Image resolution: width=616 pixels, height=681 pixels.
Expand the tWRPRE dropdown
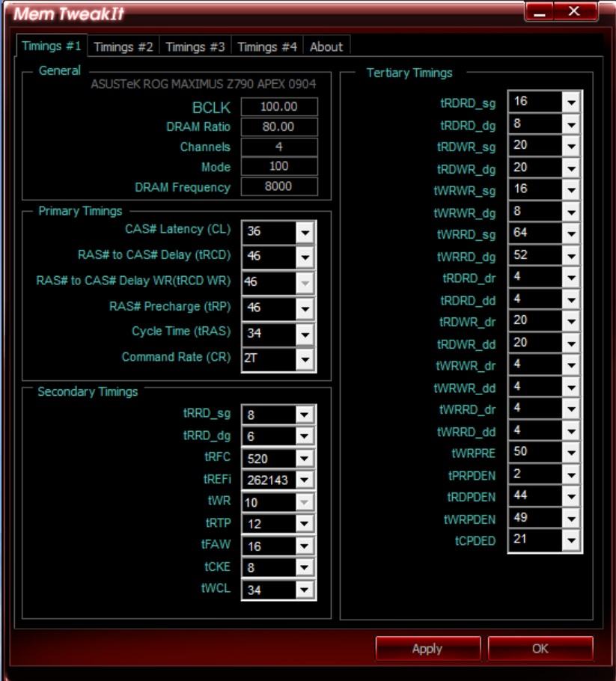click(571, 453)
